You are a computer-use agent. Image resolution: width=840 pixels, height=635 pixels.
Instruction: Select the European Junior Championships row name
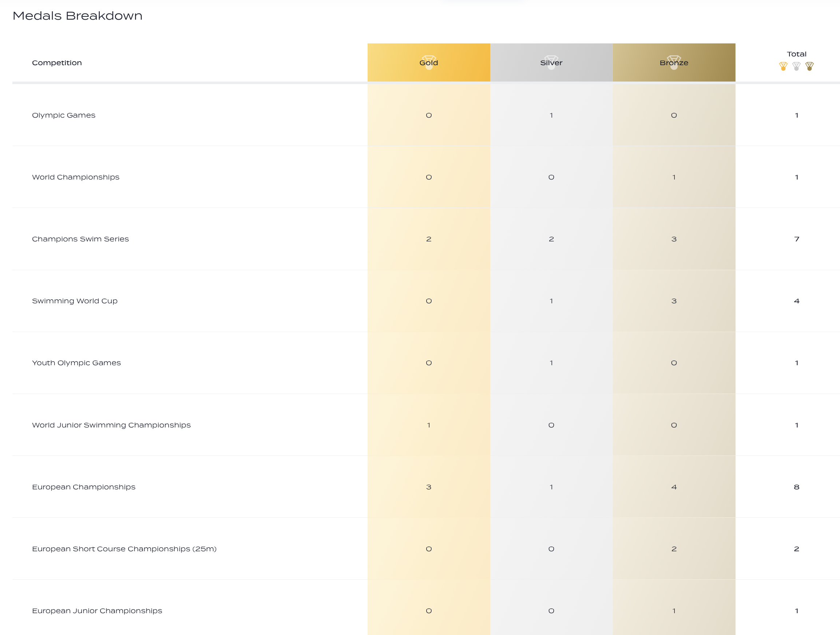point(97,611)
